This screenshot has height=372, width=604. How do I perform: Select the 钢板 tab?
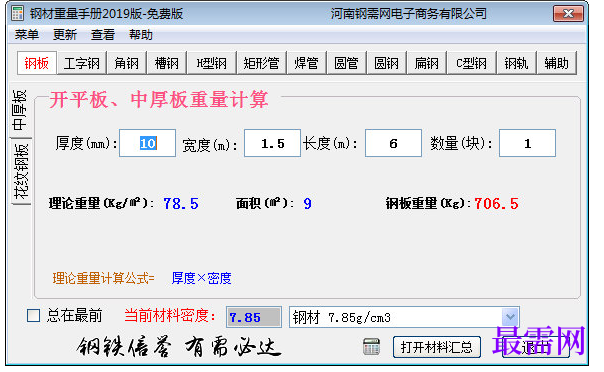coord(37,63)
